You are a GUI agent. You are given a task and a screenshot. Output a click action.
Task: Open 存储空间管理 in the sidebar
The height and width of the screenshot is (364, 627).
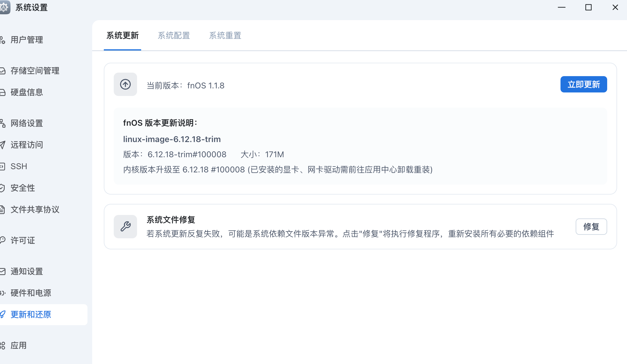click(35, 71)
